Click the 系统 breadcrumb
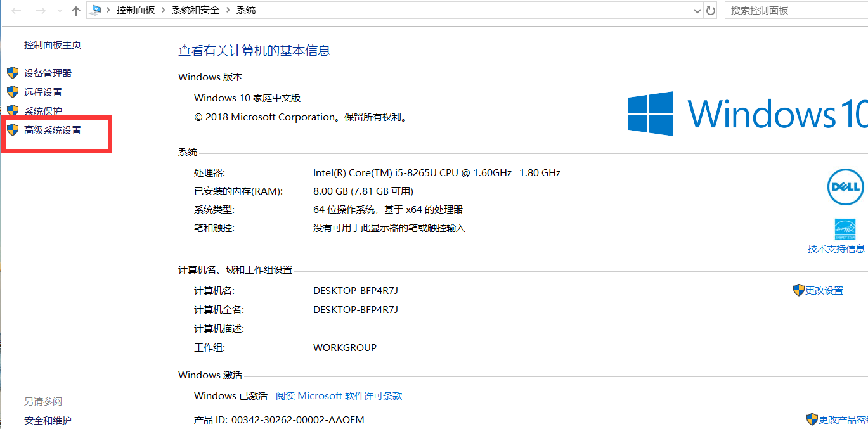 tap(246, 10)
